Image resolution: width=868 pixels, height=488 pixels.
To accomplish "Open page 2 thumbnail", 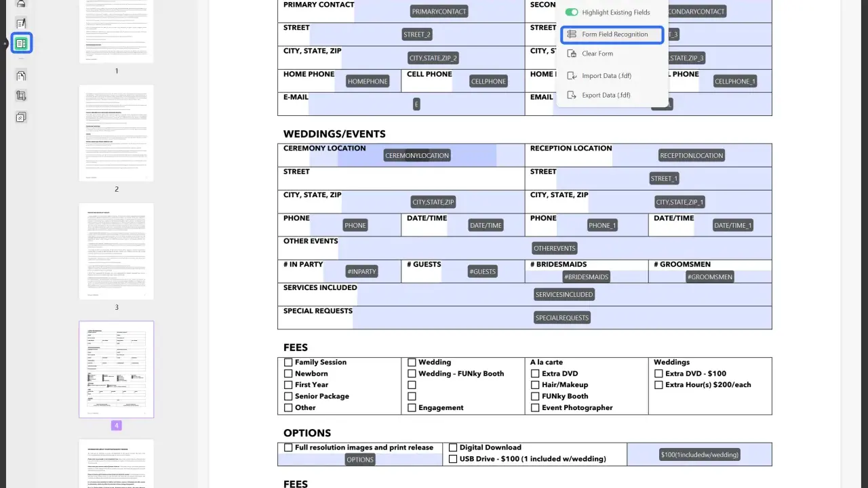I will (x=117, y=133).
